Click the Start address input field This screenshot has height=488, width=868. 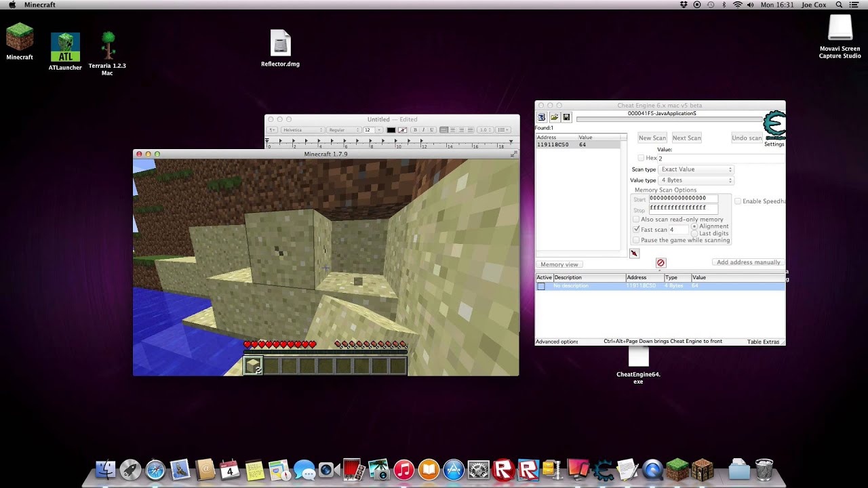(x=683, y=199)
